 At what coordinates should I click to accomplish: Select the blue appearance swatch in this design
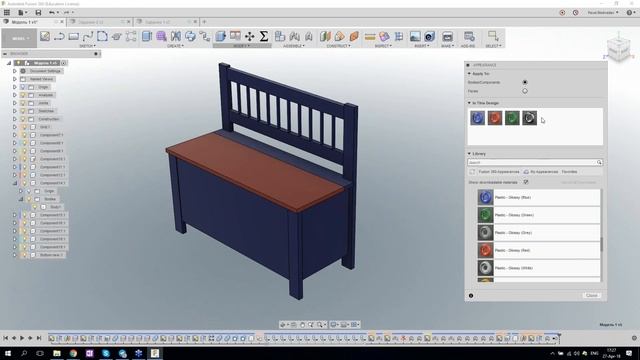(477, 118)
